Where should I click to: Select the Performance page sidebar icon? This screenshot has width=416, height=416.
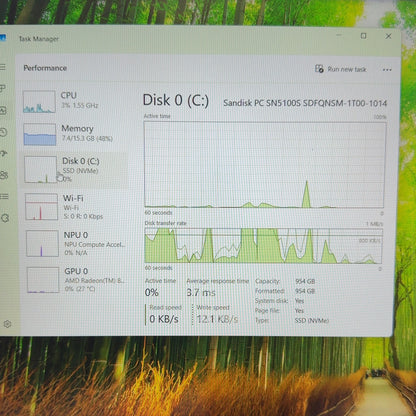[x=3, y=110]
